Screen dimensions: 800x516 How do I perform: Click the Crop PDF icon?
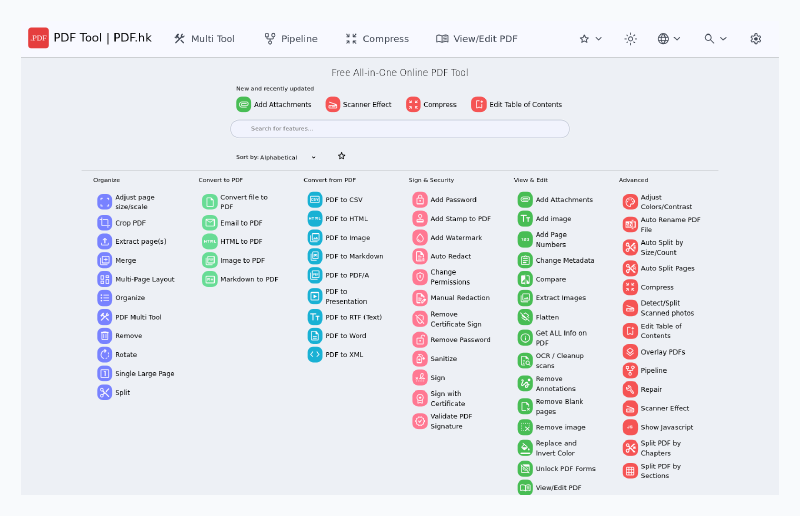tap(105, 223)
